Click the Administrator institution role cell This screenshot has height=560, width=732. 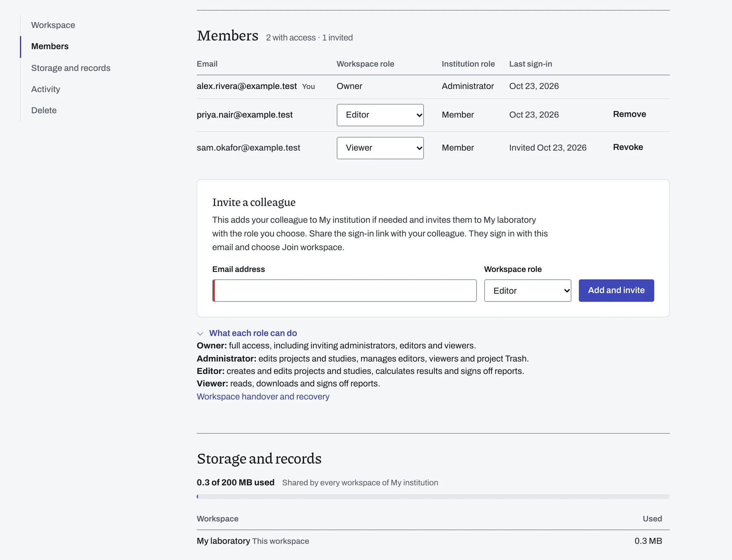[468, 86]
